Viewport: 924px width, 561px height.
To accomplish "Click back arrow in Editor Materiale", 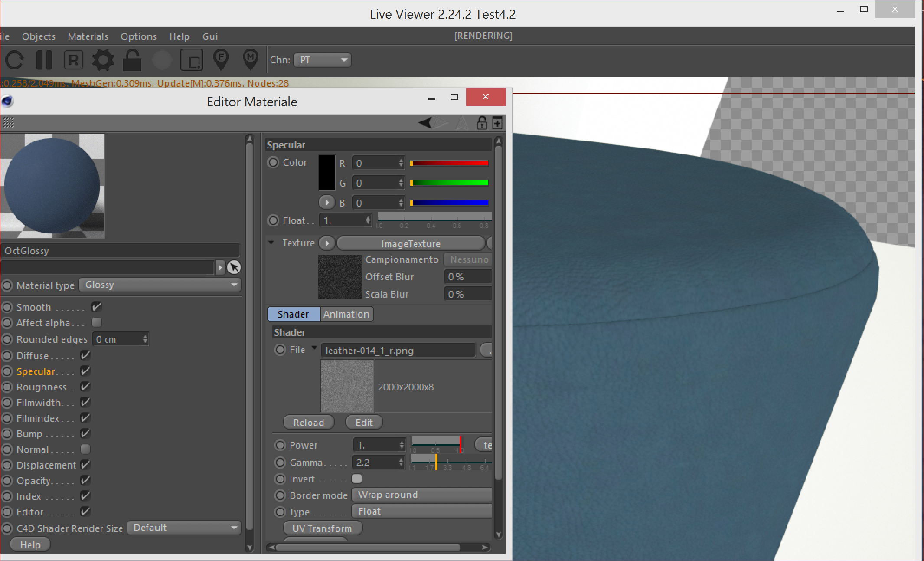I will point(425,123).
